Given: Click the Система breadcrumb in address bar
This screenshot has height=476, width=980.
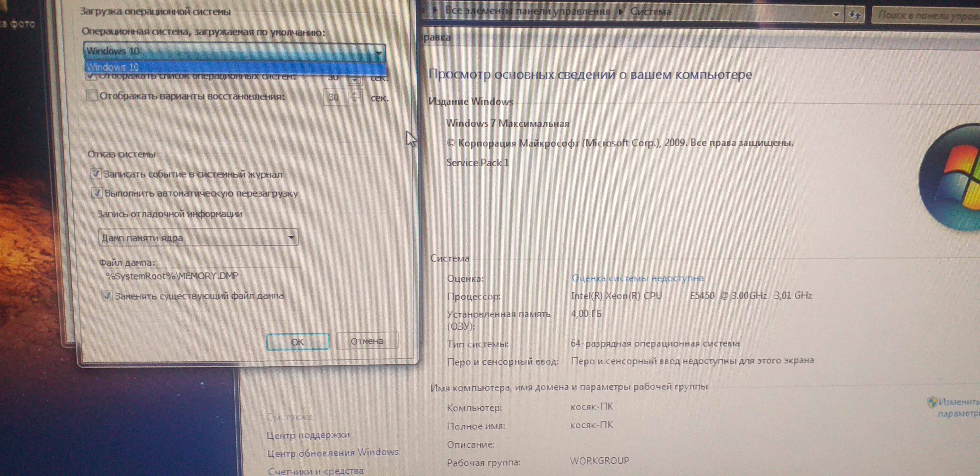Looking at the screenshot, I should (651, 11).
